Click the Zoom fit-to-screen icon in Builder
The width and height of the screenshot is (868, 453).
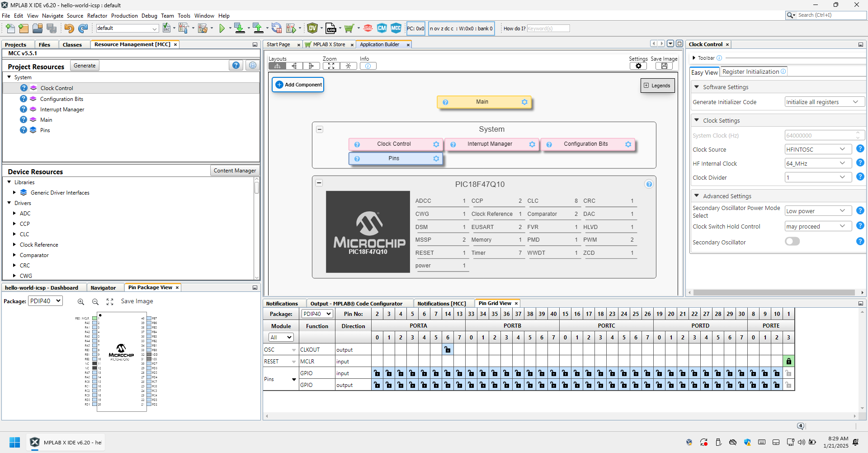coord(331,66)
